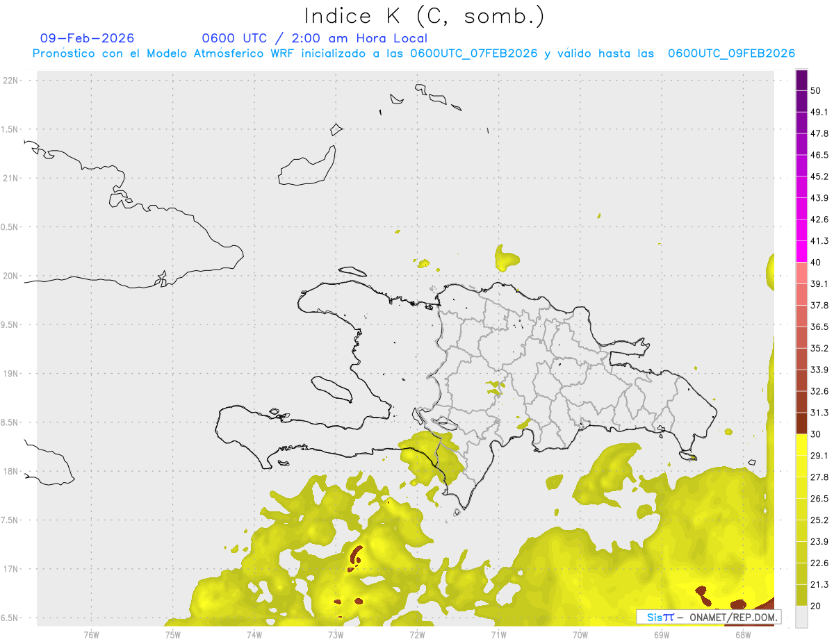Click the colorbar value "49.1"
Viewport: 834px width, 644px height.
[819, 112]
